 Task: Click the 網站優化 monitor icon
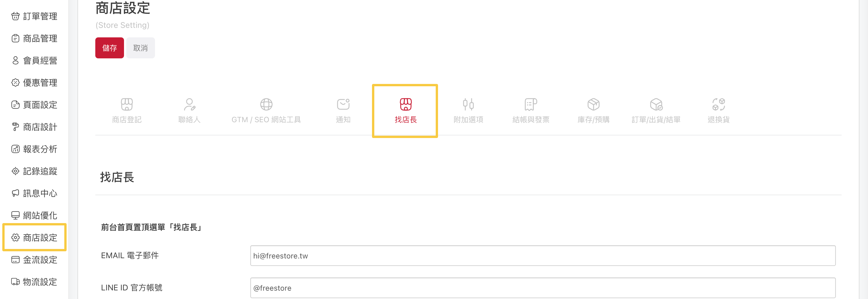click(15, 215)
